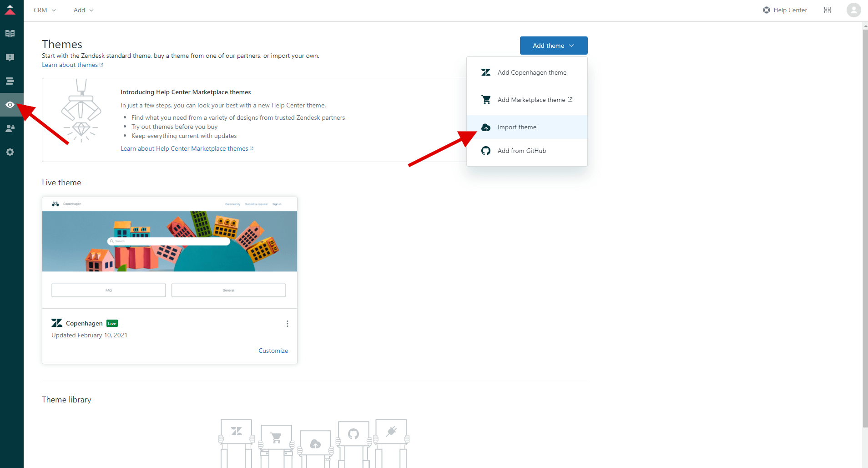Click the Customize link on Copenhagen card
The image size is (868, 468).
point(273,351)
